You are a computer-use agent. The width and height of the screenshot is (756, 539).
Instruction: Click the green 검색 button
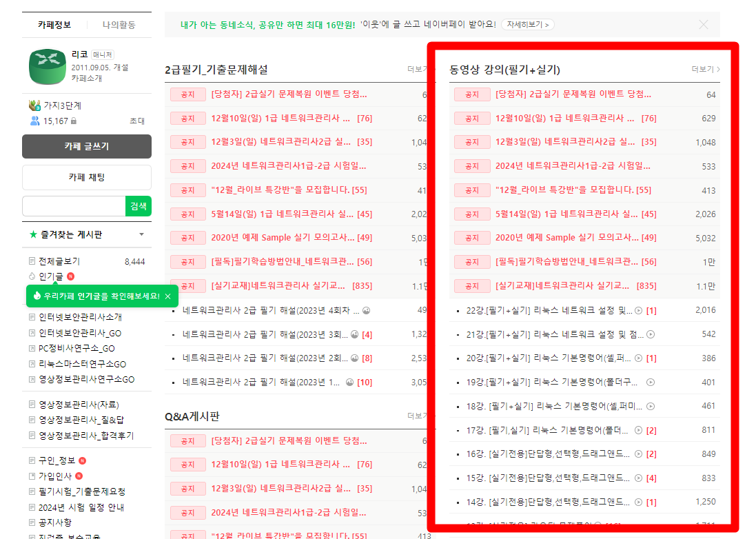[139, 206]
